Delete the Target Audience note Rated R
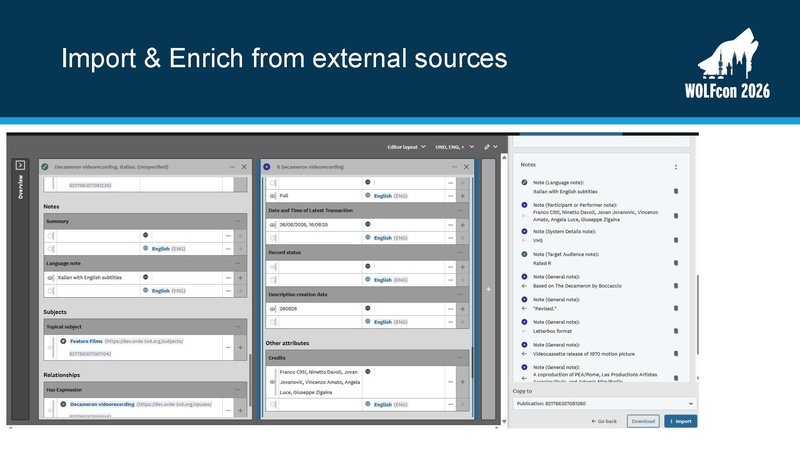800x450 pixels. (676, 263)
